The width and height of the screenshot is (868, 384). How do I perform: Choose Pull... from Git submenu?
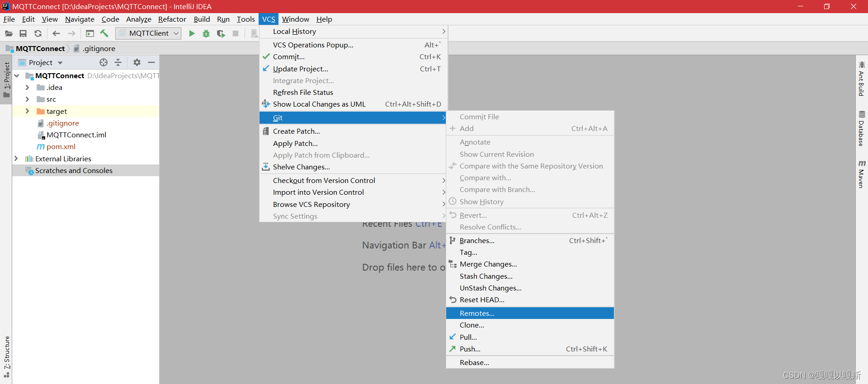[x=530, y=337]
